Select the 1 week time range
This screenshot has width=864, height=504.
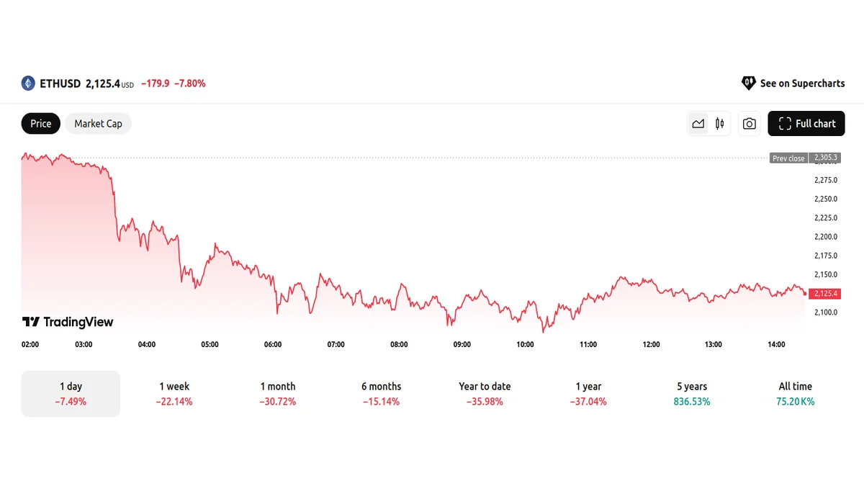click(174, 394)
